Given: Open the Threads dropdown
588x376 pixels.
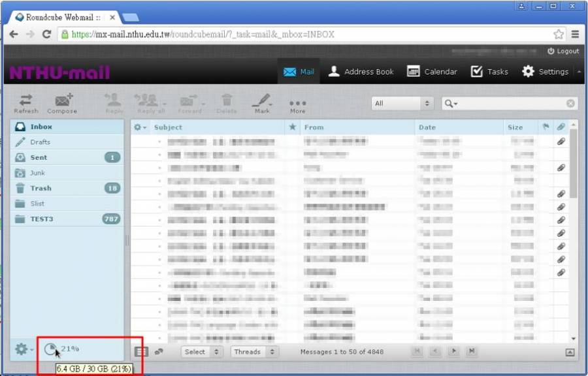Looking at the screenshot, I should point(254,352).
